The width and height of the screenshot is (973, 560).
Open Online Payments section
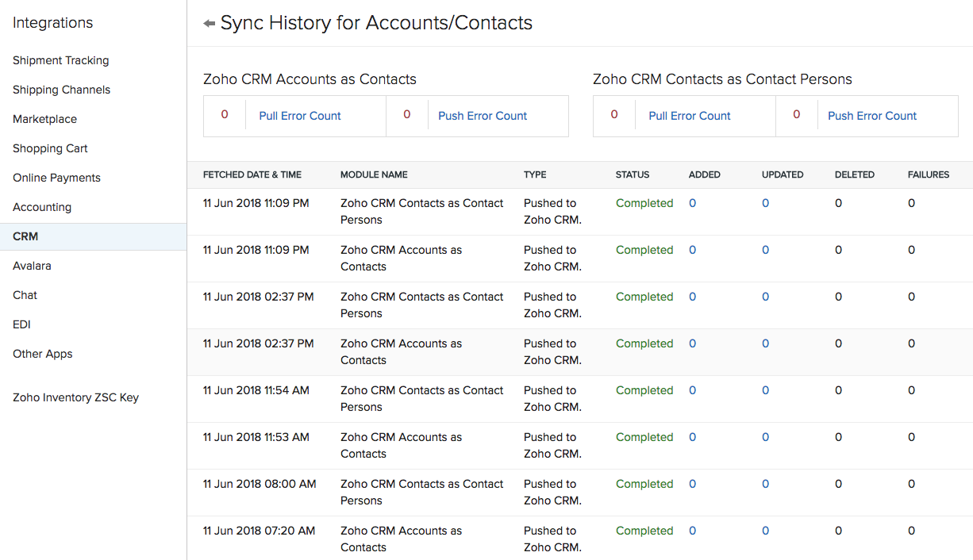coord(56,178)
